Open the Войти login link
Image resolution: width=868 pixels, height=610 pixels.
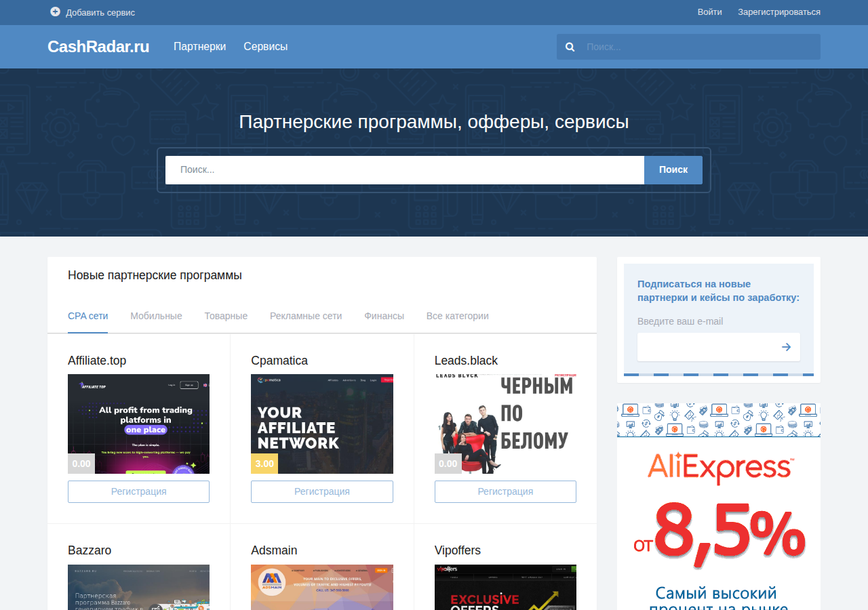709,12
